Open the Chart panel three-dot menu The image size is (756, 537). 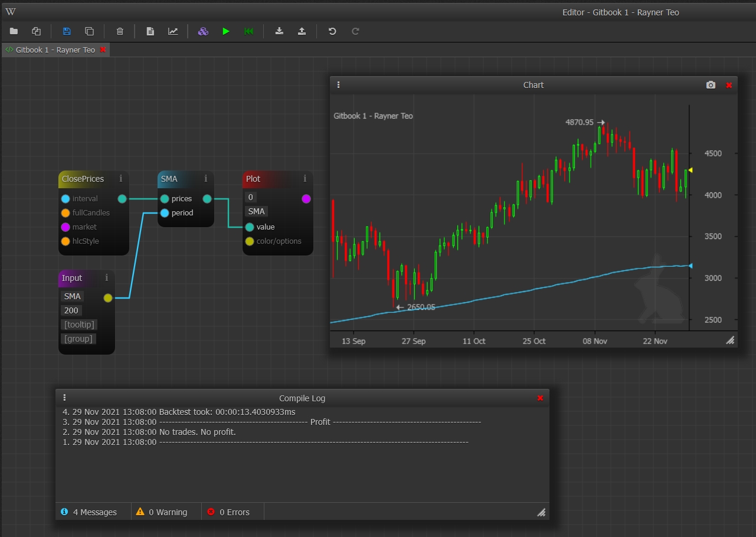339,85
